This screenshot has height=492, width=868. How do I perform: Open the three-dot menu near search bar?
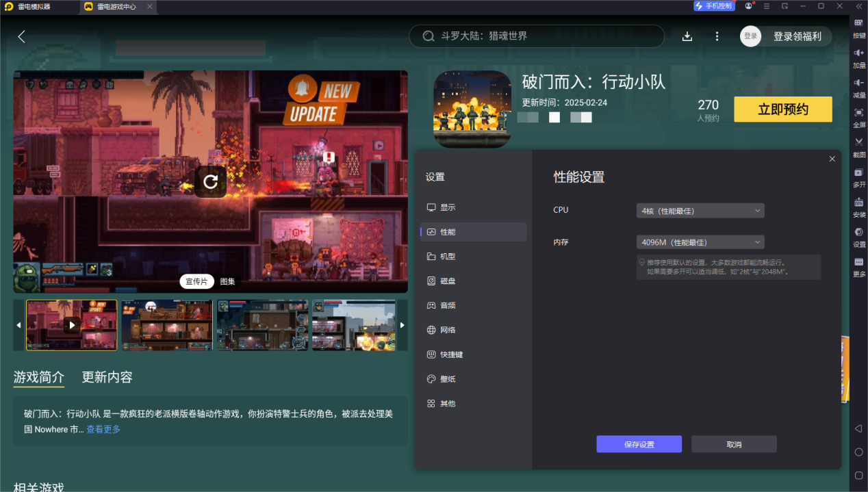[x=717, y=36]
